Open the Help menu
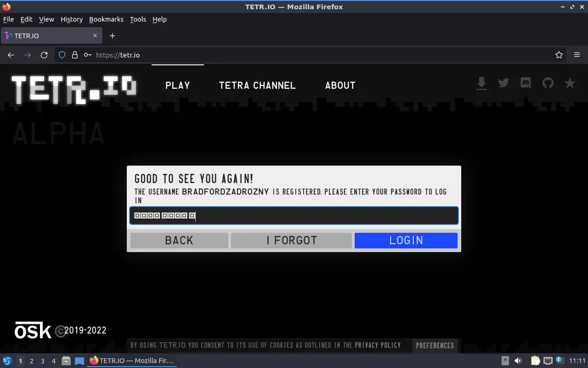The width and height of the screenshot is (588, 368). point(159,19)
